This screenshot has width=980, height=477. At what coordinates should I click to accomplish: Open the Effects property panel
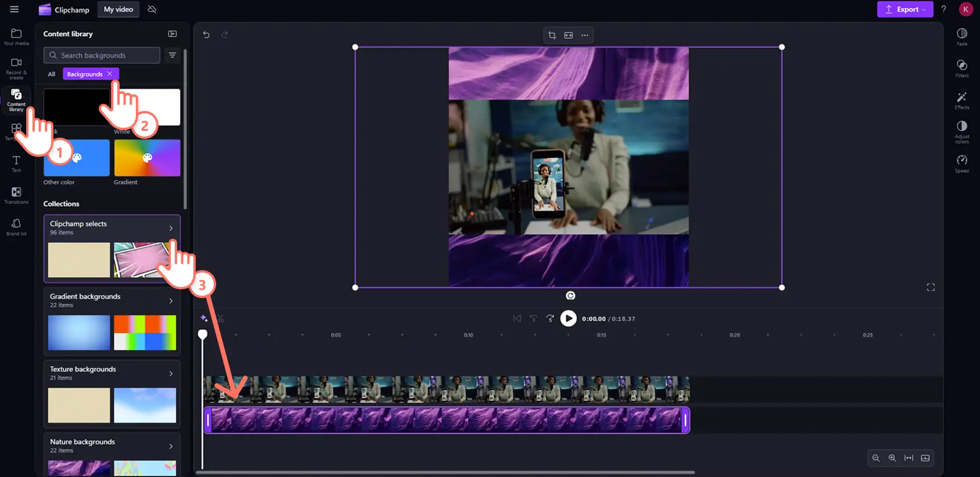[962, 101]
